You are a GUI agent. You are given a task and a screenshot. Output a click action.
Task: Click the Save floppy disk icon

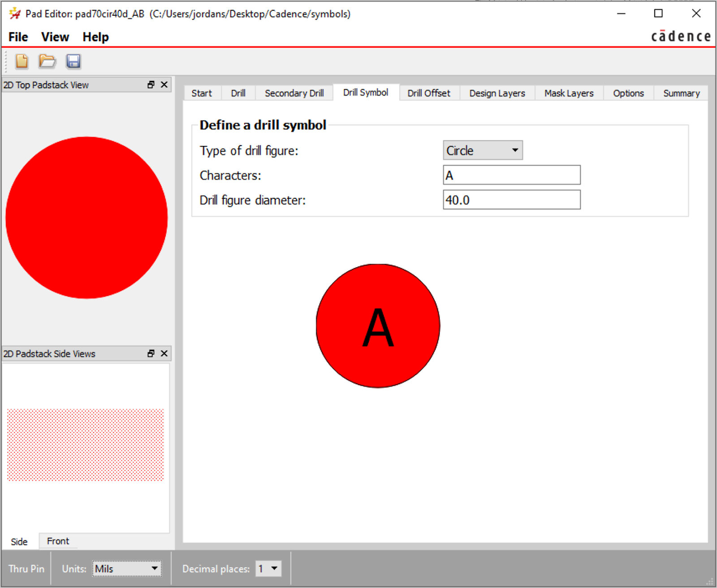coord(73,61)
